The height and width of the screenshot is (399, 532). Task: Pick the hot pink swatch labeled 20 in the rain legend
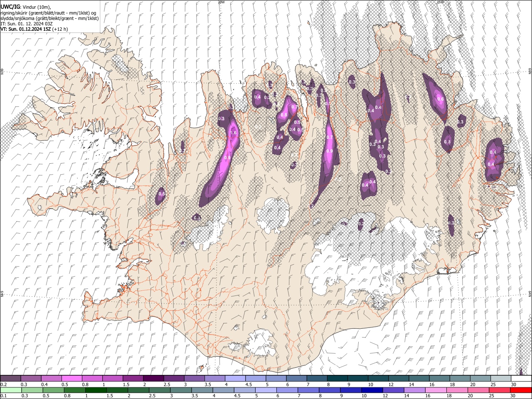478,390
